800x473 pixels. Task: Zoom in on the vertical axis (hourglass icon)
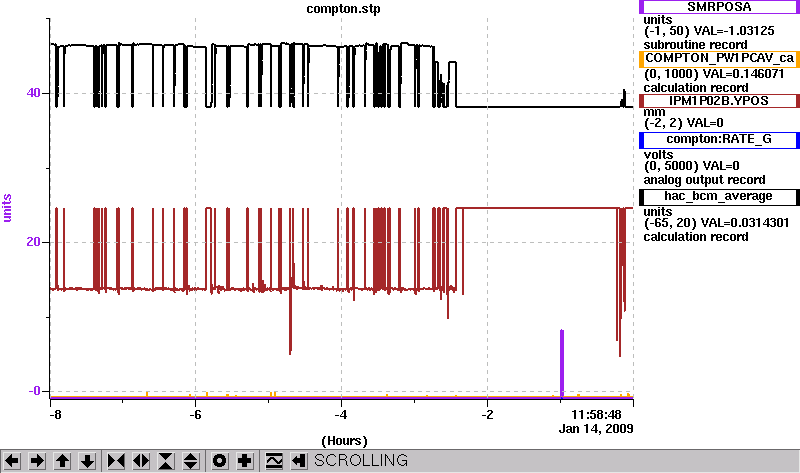point(165,461)
